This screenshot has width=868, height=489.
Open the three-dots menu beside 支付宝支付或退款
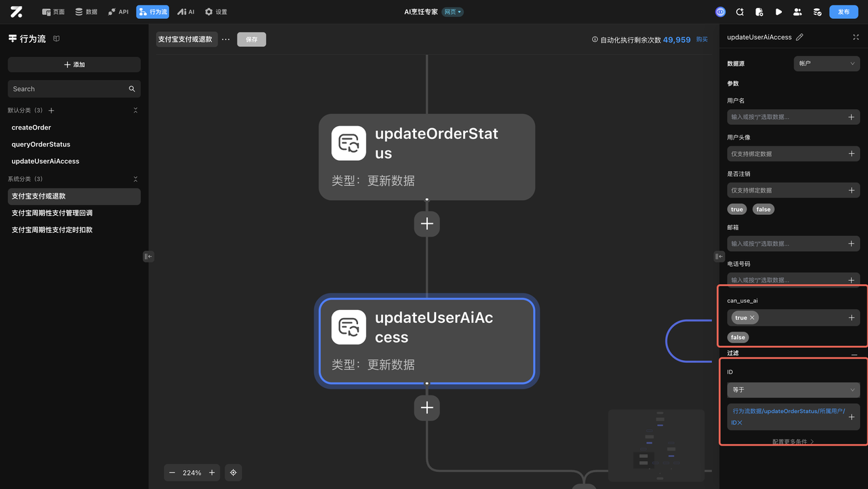226,39
